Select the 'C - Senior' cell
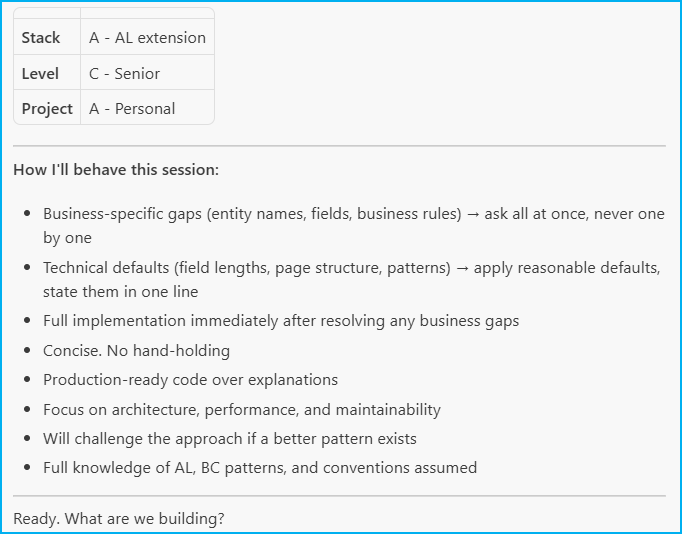 click(x=147, y=73)
